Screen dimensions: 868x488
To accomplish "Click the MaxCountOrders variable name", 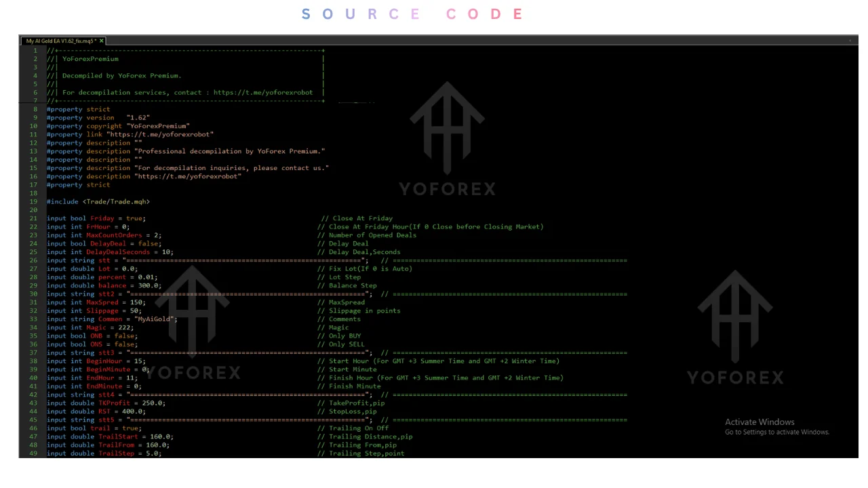I will point(114,235).
